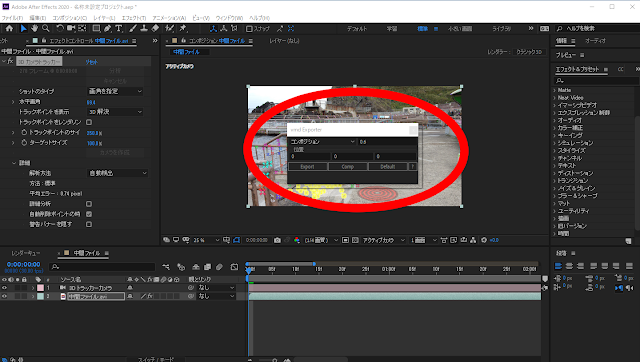Open the ファイル (File) menu

[12, 18]
